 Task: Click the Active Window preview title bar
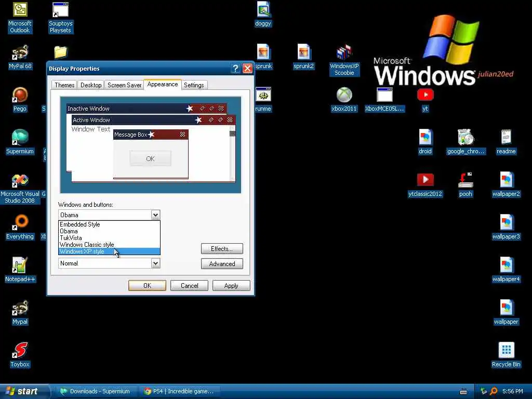pyautogui.click(x=153, y=120)
